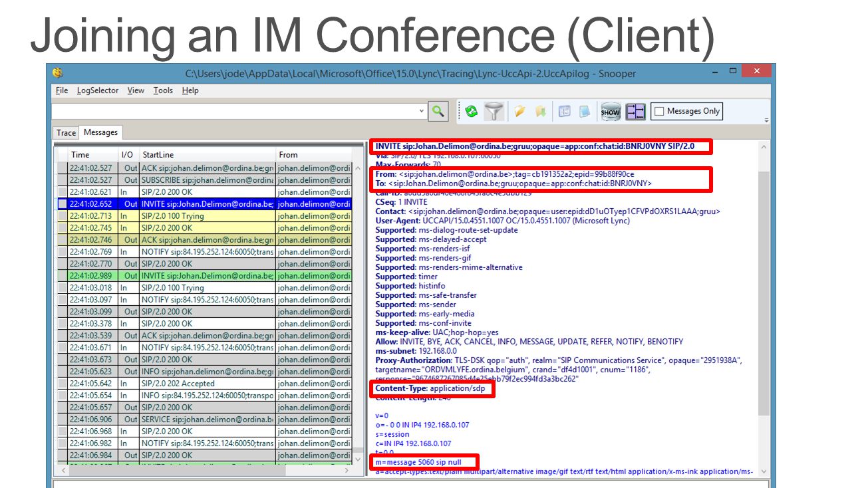
Task: Select the NOTIFY row at 22:41:06.982
Action: click(204, 443)
